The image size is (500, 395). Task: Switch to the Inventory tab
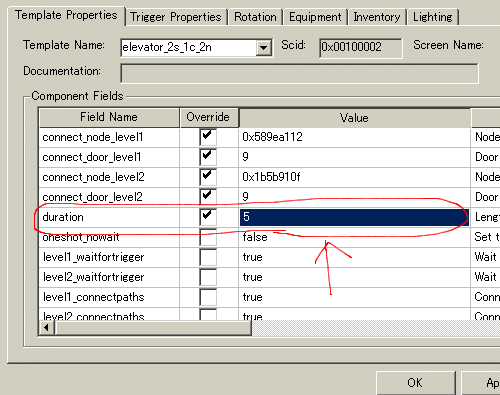(x=377, y=17)
